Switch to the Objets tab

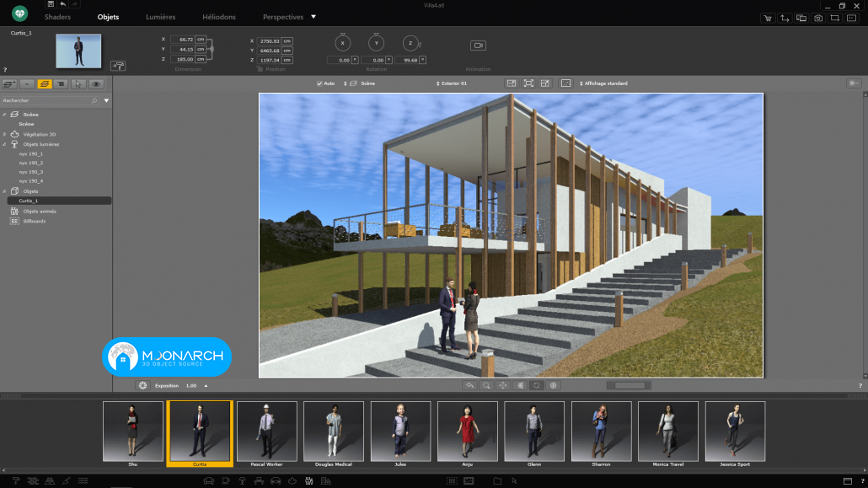click(x=108, y=17)
